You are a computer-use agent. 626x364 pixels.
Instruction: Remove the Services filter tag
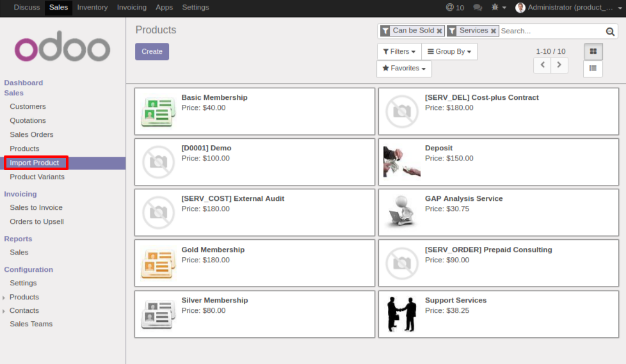coord(494,31)
